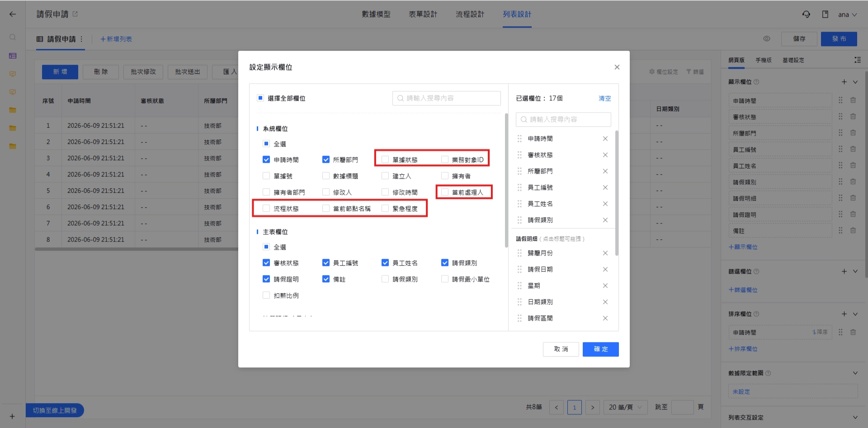Check the 緊急程度 checkbox

click(385, 209)
